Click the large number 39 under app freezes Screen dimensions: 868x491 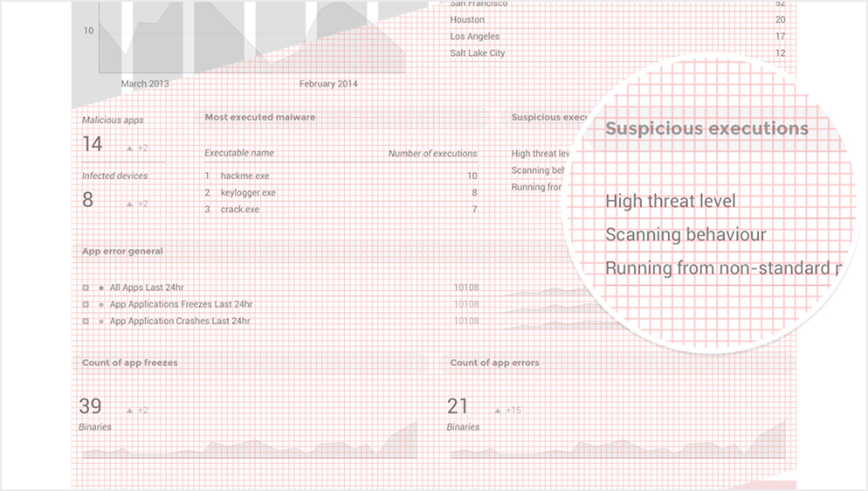pyautogui.click(x=90, y=406)
